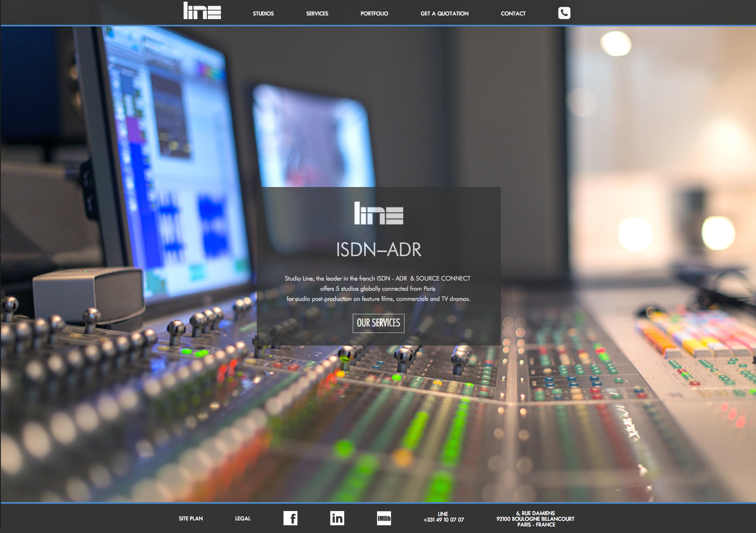Open the Site Plan footer link
The width and height of the screenshot is (756, 533).
pyautogui.click(x=191, y=518)
